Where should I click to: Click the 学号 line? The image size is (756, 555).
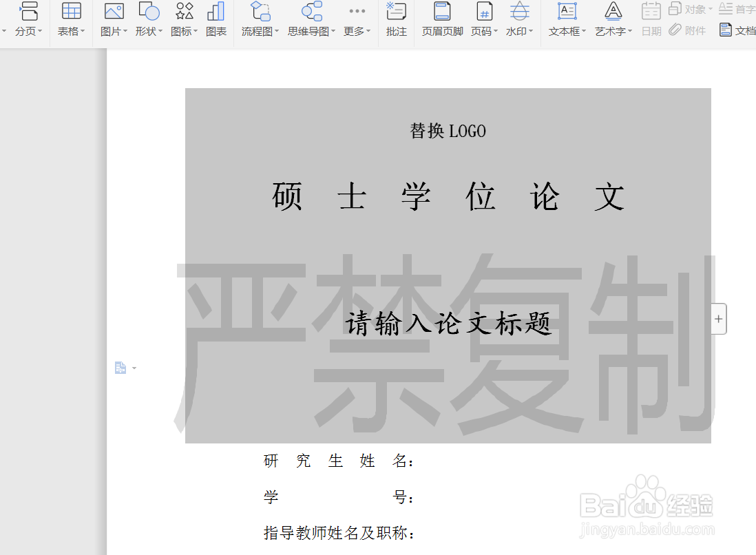point(339,496)
